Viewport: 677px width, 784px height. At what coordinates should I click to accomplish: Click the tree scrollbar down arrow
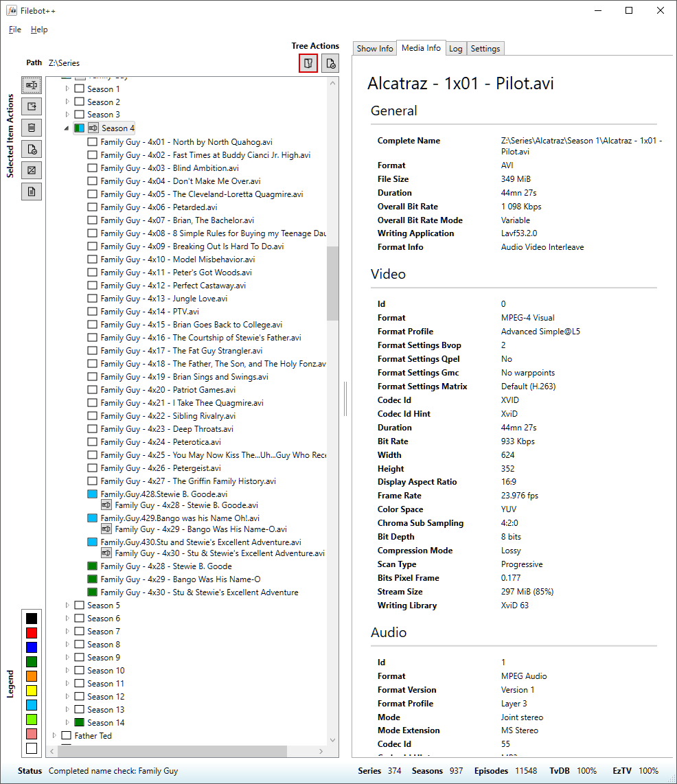click(332, 740)
